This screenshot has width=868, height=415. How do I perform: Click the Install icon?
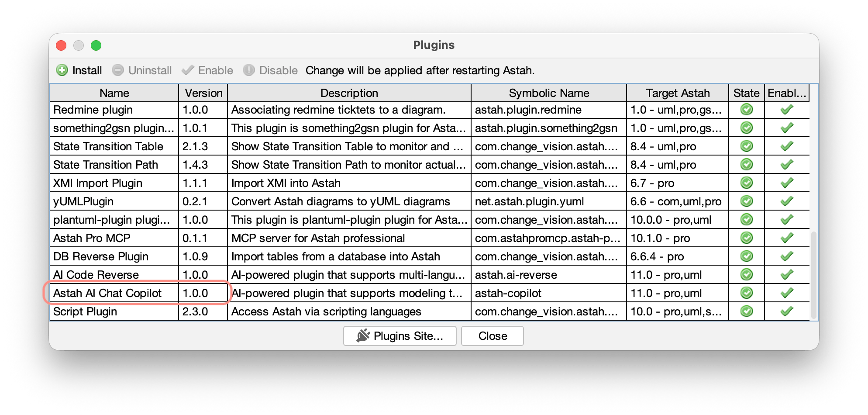(x=62, y=70)
